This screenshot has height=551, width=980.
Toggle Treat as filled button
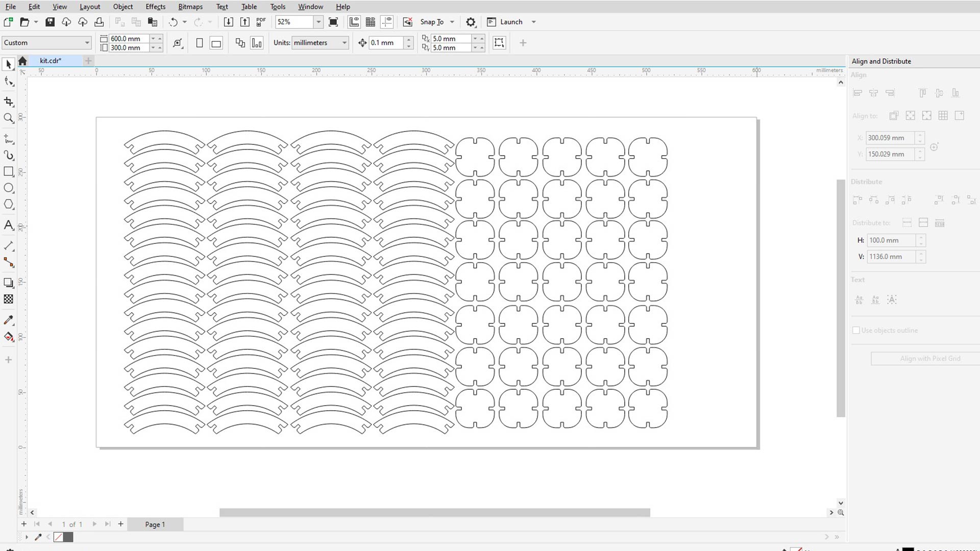click(x=499, y=43)
